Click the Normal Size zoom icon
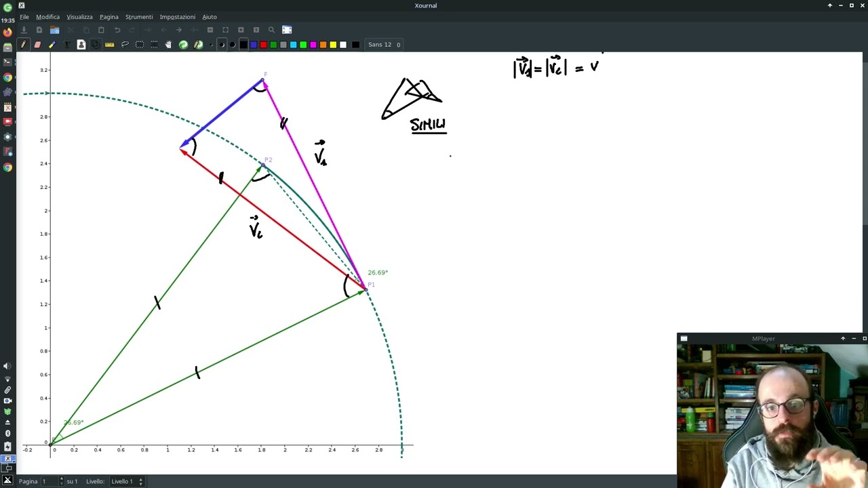 256,30
